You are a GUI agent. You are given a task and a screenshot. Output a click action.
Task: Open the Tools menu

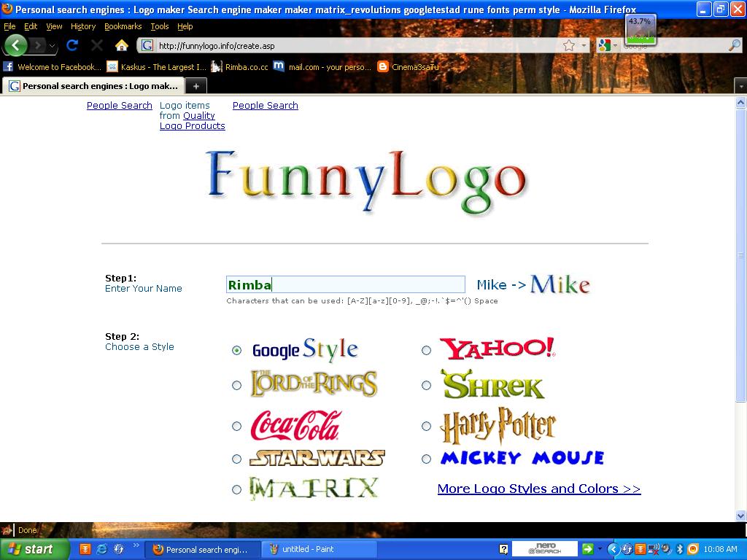click(x=160, y=26)
